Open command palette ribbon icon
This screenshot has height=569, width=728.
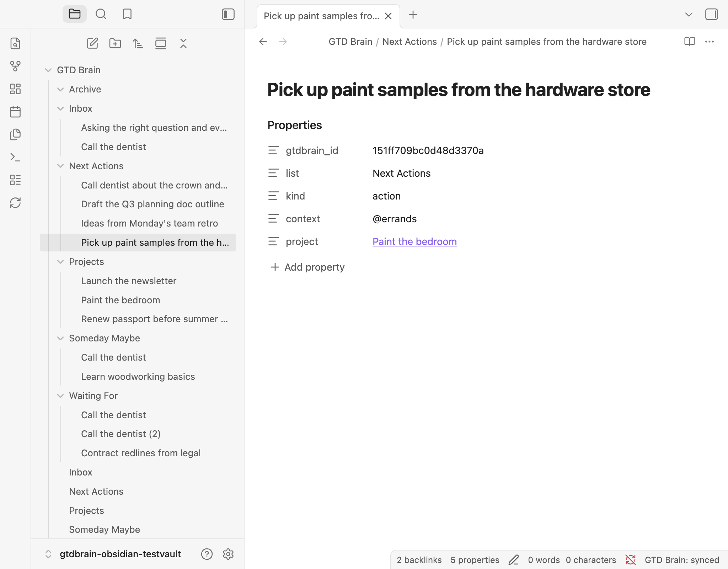(15, 157)
